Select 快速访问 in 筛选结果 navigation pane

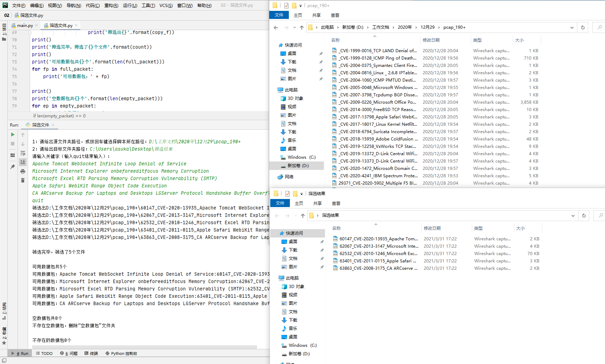294,233
